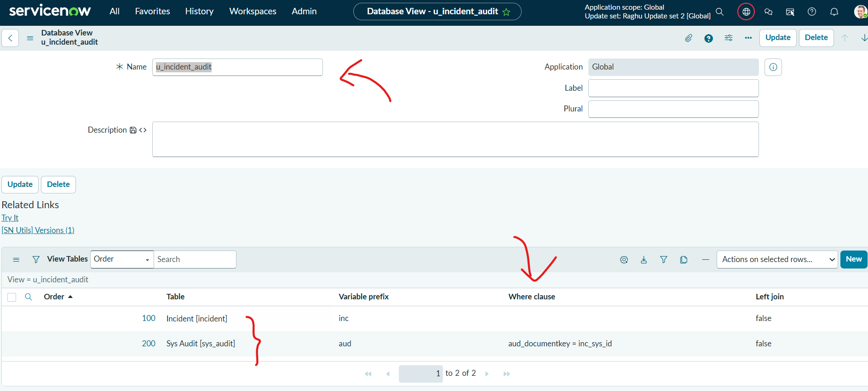The image size is (868, 391).
Task: Click the pagination row number field
Action: (421, 373)
